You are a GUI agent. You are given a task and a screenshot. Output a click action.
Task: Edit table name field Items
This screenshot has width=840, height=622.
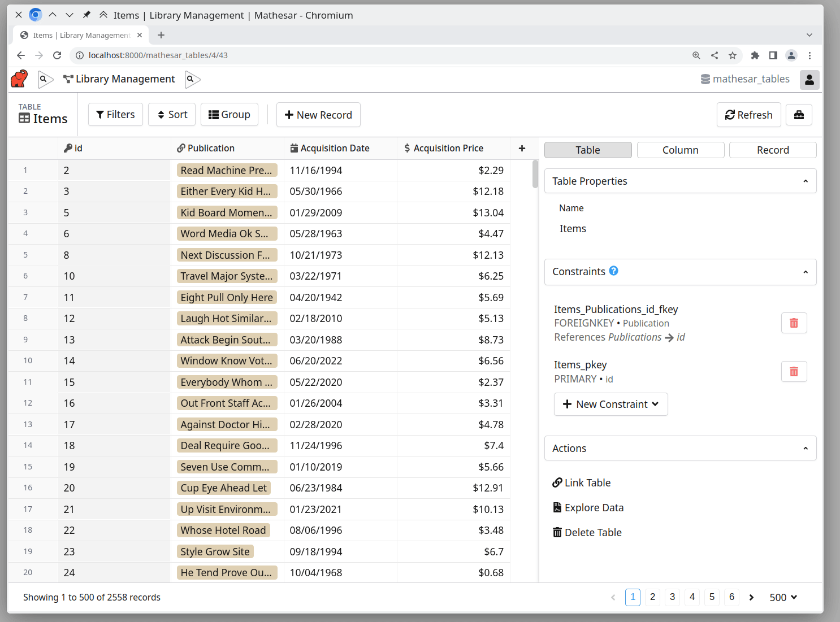[x=680, y=229]
